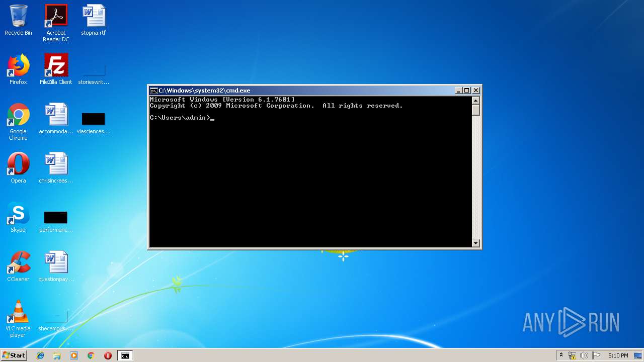Click the volume speaker tray icon
The image size is (644, 362).
point(584,355)
